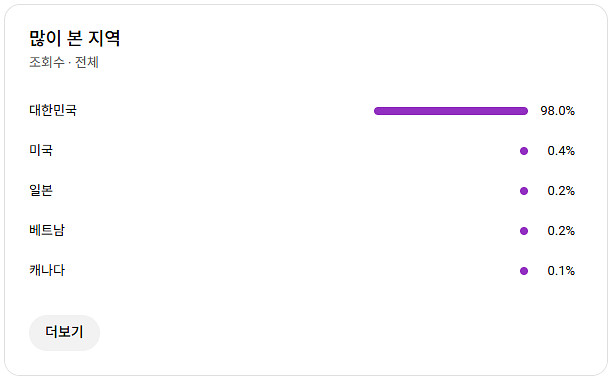Viewport: 611px width, 380px height.
Task: Click the 전체 period text in subtitle
Action: tap(87, 62)
